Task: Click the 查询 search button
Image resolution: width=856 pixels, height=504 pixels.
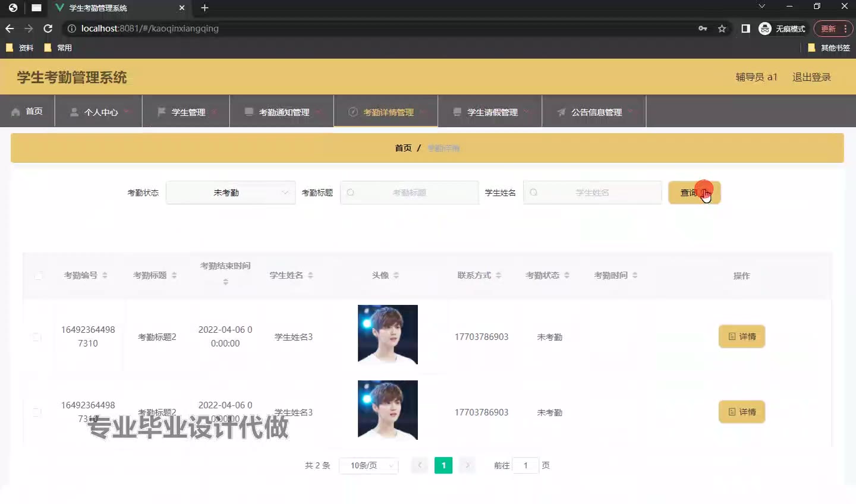Action: pos(694,193)
